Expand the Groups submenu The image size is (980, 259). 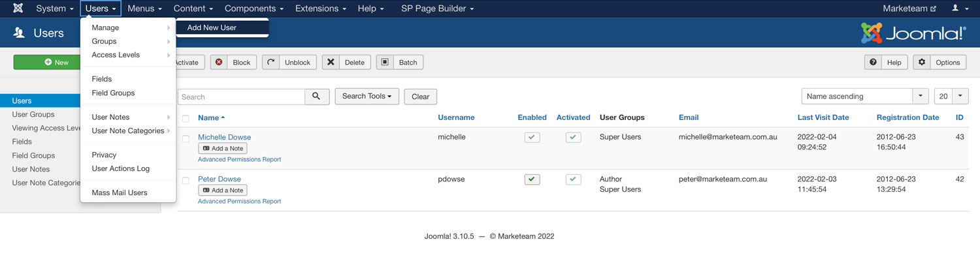pos(128,41)
